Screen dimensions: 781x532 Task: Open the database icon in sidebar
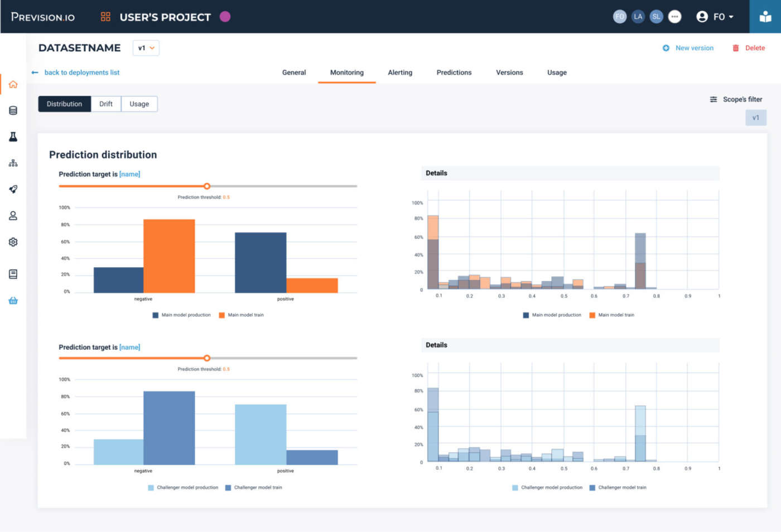13,110
